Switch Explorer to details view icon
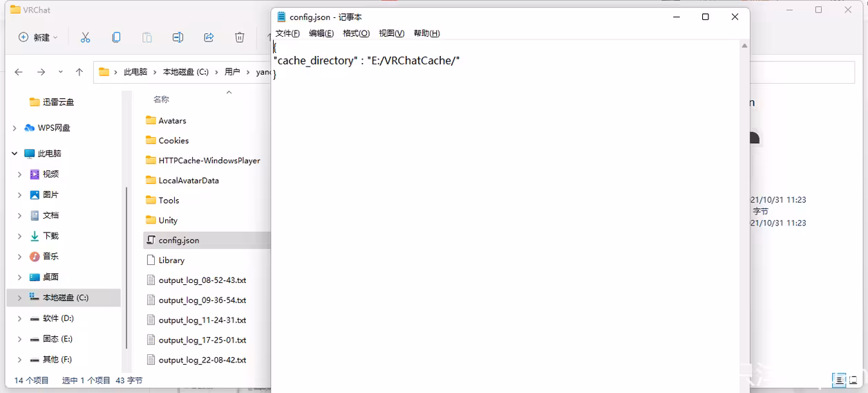The height and width of the screenshot is (393, 868). (x=840, y=379)
